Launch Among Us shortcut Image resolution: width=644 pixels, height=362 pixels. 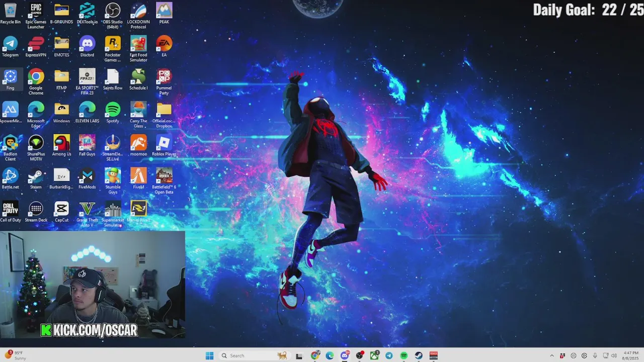pos(61,146)
